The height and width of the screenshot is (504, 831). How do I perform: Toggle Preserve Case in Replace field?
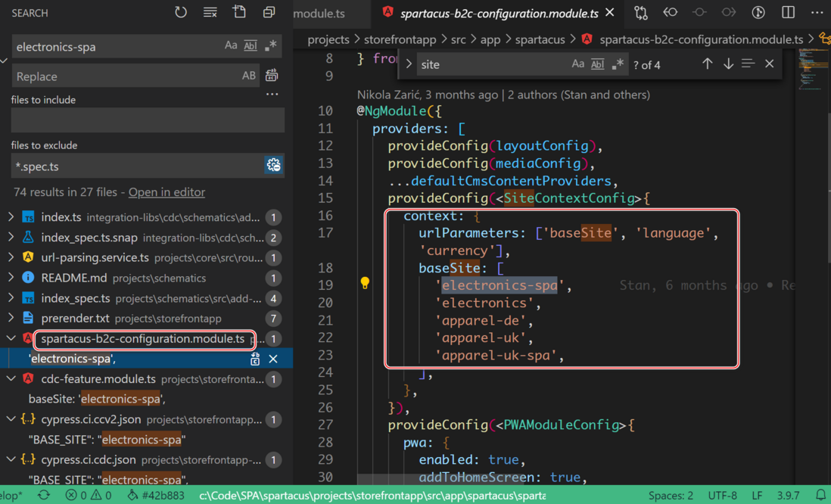(x=248, y=76)
